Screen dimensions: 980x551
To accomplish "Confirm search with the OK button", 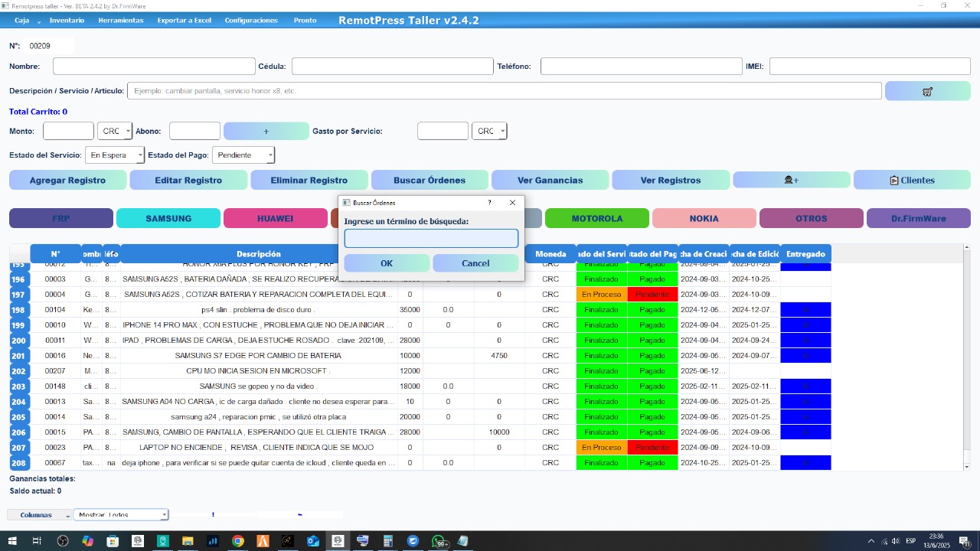I will (387, 263).
